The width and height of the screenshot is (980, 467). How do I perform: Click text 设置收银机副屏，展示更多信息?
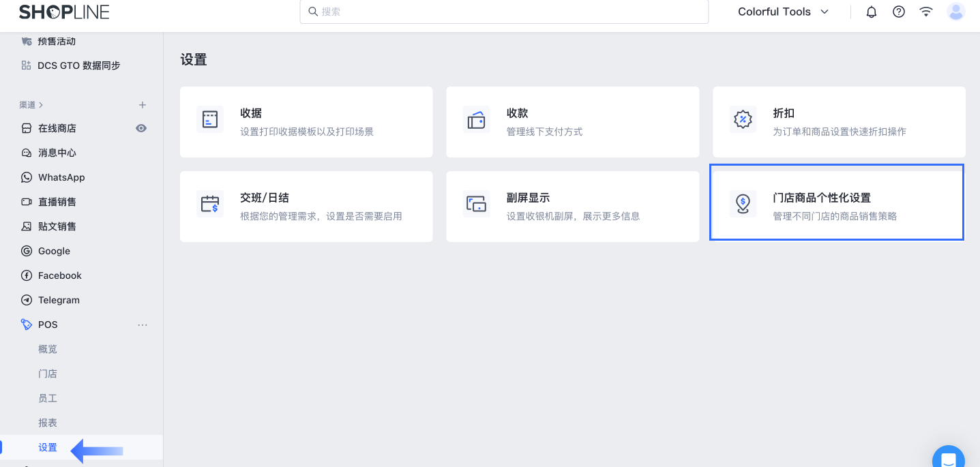(573, 216)
